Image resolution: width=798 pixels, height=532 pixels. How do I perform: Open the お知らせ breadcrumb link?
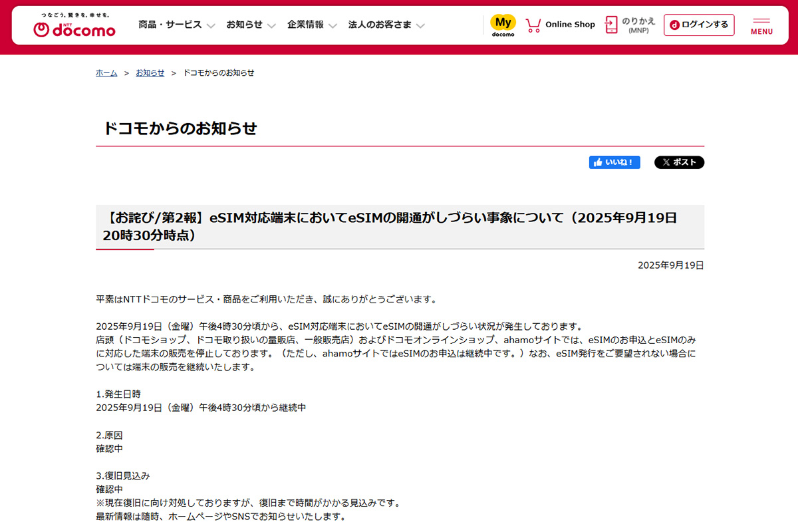[150, 73]
